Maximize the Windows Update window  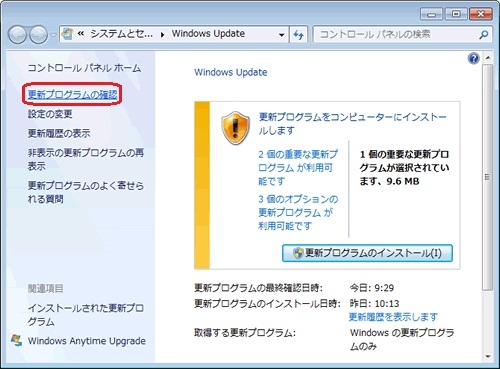[x=455, y=14]
